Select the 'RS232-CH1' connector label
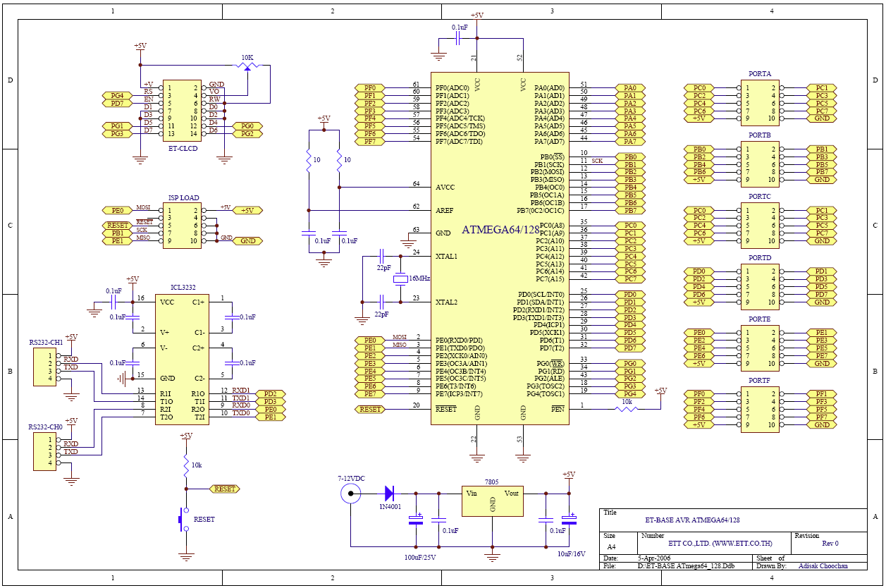886x588 pixels. pos(46,342)
